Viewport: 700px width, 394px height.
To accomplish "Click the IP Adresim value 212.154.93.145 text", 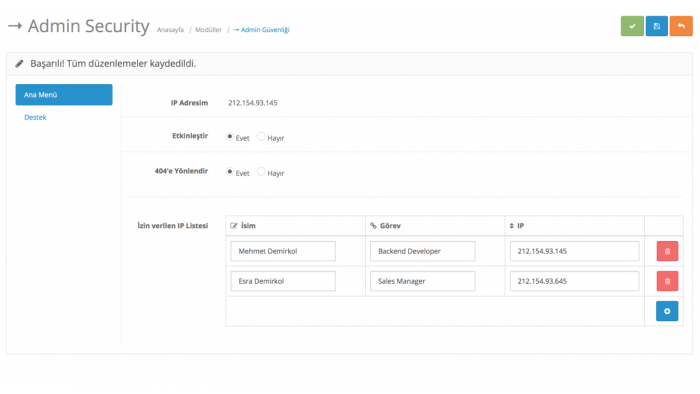I will click(253, 103).
